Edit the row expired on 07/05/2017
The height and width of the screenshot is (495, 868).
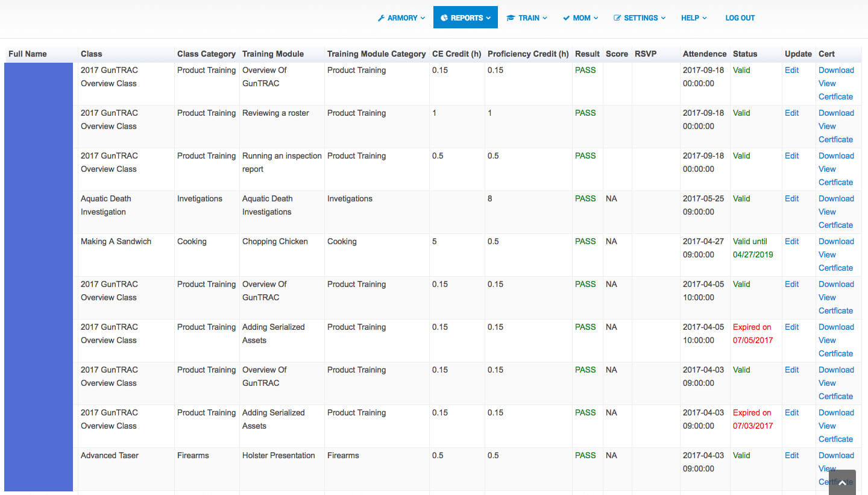[791, 327]
